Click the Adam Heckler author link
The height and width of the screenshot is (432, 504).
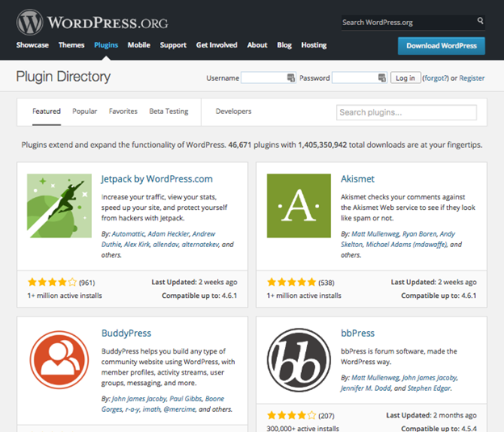pyautogui.click(x=169, y=233)
